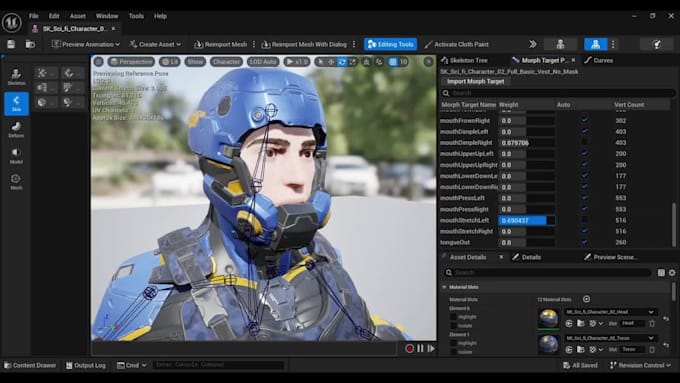
Task: Click the Browse to asset icon
Action: 30,44
